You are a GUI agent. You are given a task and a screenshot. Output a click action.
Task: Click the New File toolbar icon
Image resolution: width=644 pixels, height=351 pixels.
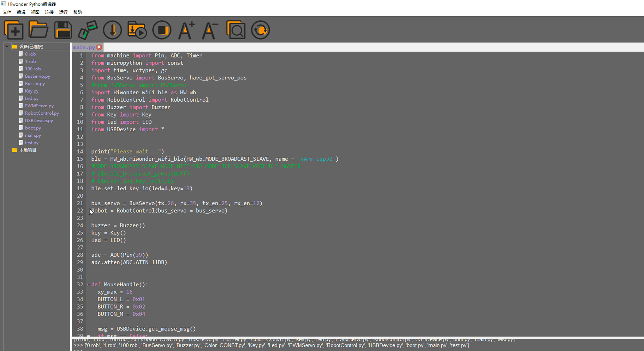[14, 30]
